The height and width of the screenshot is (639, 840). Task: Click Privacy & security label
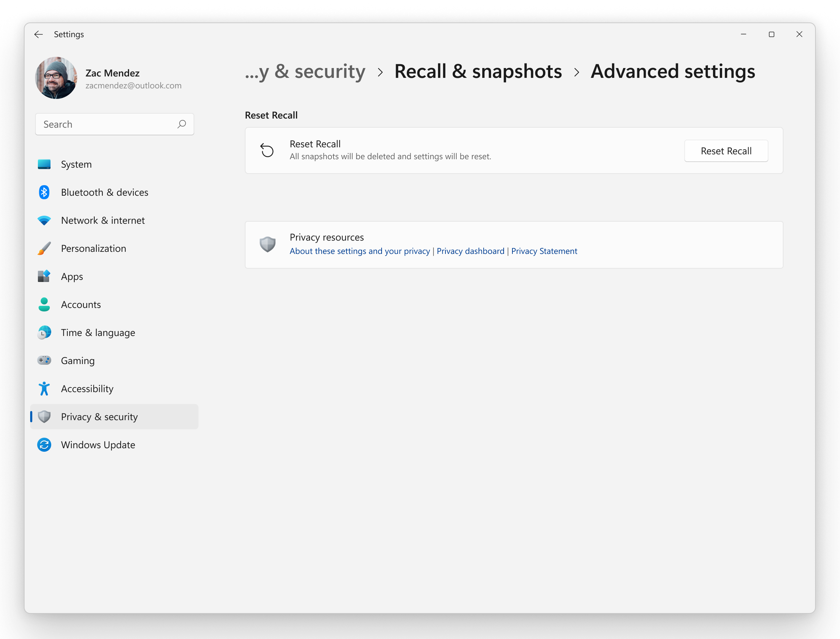click(x=99, y=417)
